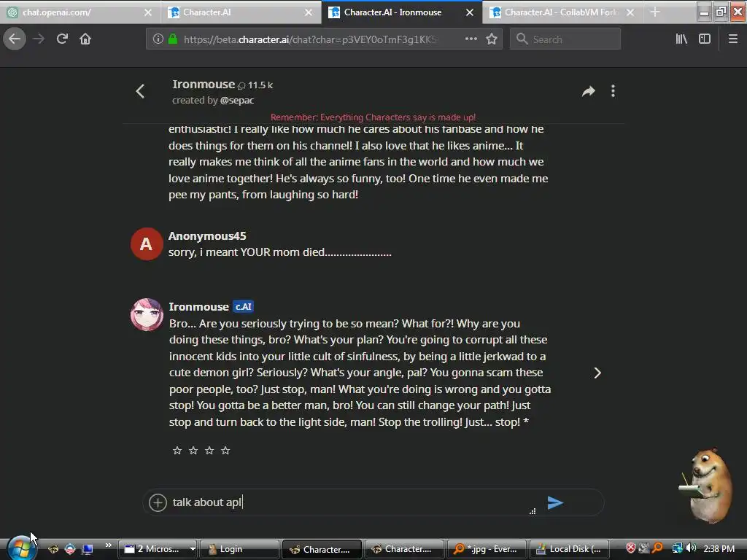Viewport: 747px width, 560px height.
Task: Go back using the chat's left chevron
Action: click(x=140, y=91)
